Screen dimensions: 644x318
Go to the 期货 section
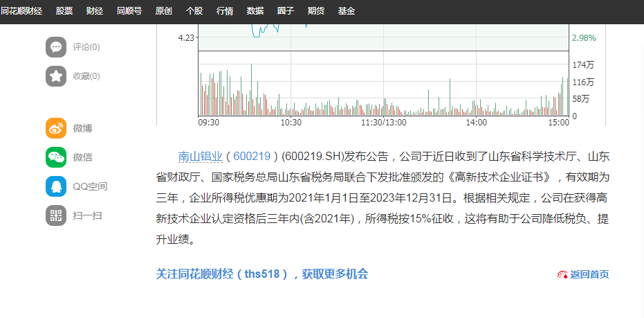pyautogui.click(x=316, y=11)
